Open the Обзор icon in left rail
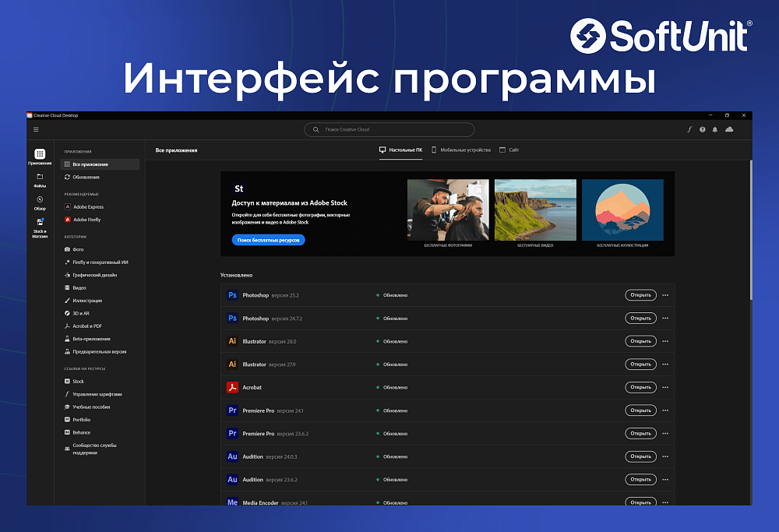 [x=40, y=203]
